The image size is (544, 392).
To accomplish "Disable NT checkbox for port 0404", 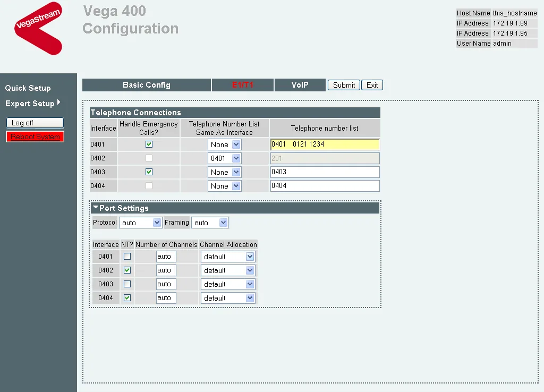I will 127,298.
